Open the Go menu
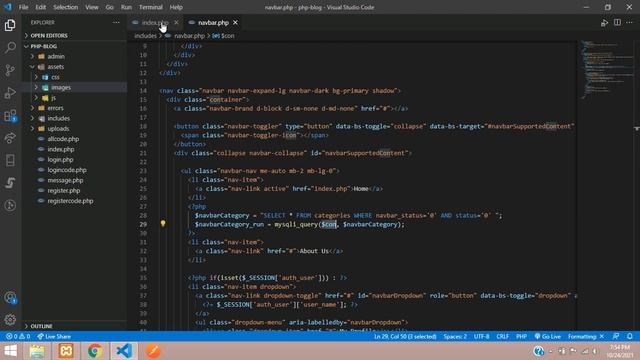 click(x=109, y=7)
